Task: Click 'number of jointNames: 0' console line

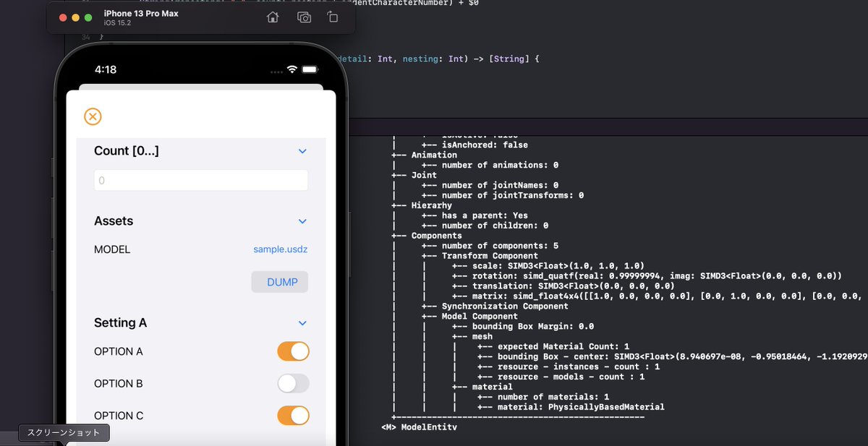Action: pyautogui.click(x=500, y=185)
